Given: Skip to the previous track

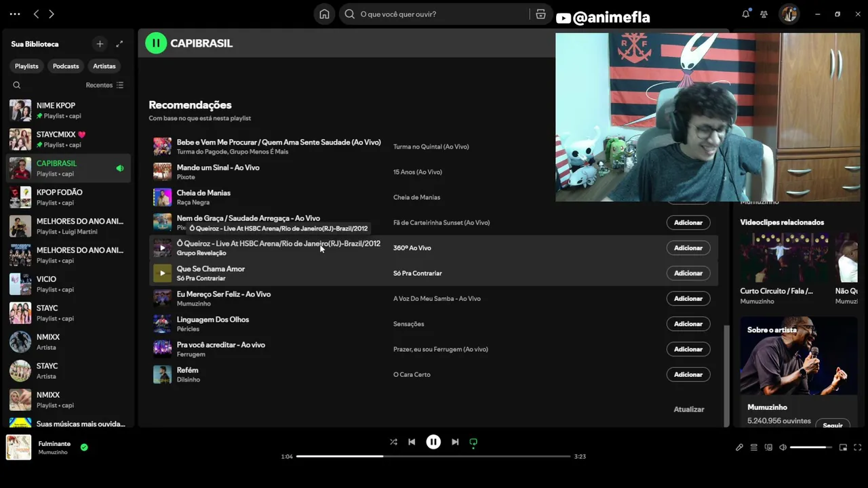Looking at the screenshot, I should coord(412,442).
